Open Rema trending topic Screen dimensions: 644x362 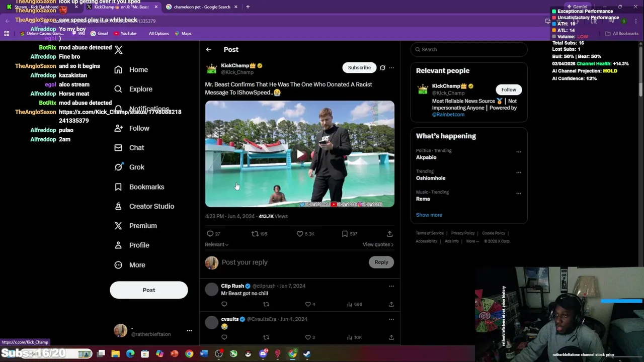pos(423,199)
